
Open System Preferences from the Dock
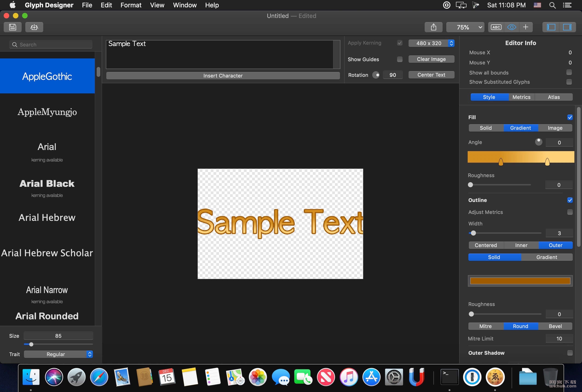click(x=394, y=377)
